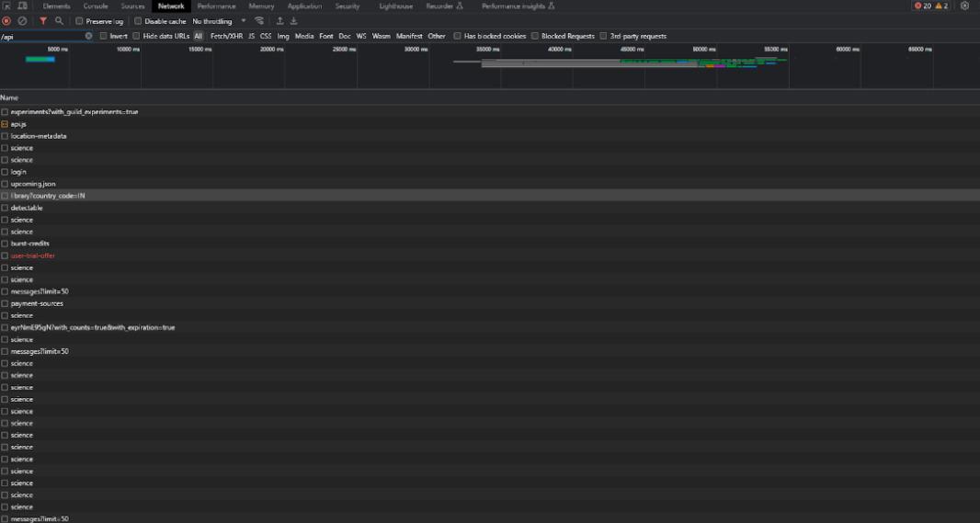Click the inspect element picker icon
Screen dimensions: 980x523
tap(7, 6)
